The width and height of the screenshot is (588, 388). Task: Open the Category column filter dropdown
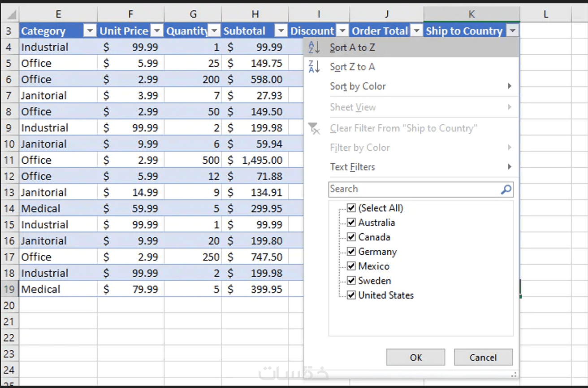(x=90, y=31)
